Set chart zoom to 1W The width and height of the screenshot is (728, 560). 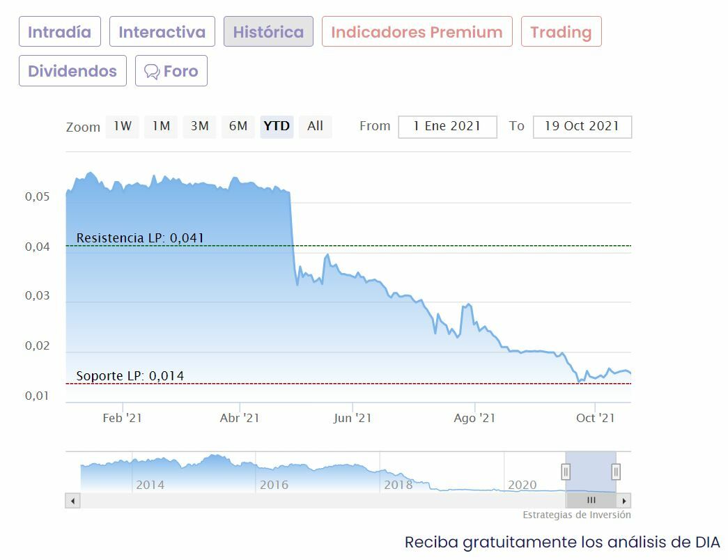123,126
